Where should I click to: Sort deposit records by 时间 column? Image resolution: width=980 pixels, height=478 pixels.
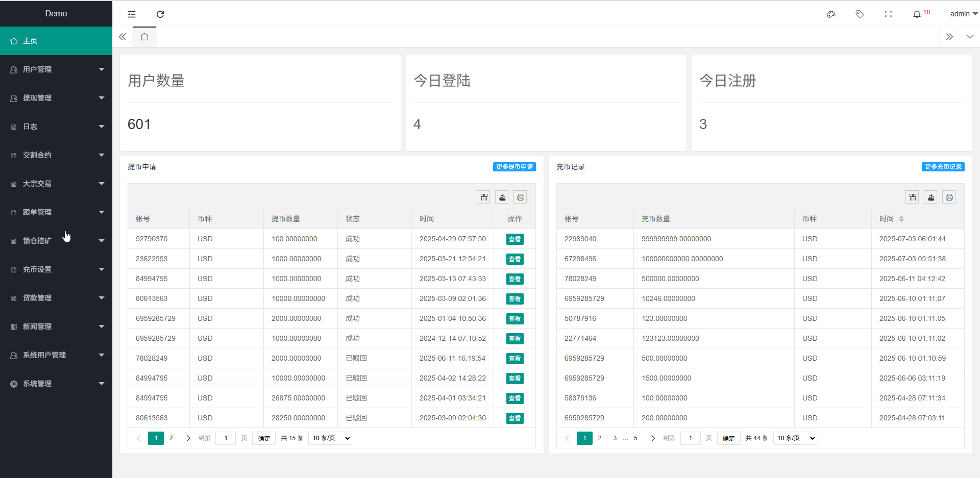(x=901, y=219)
